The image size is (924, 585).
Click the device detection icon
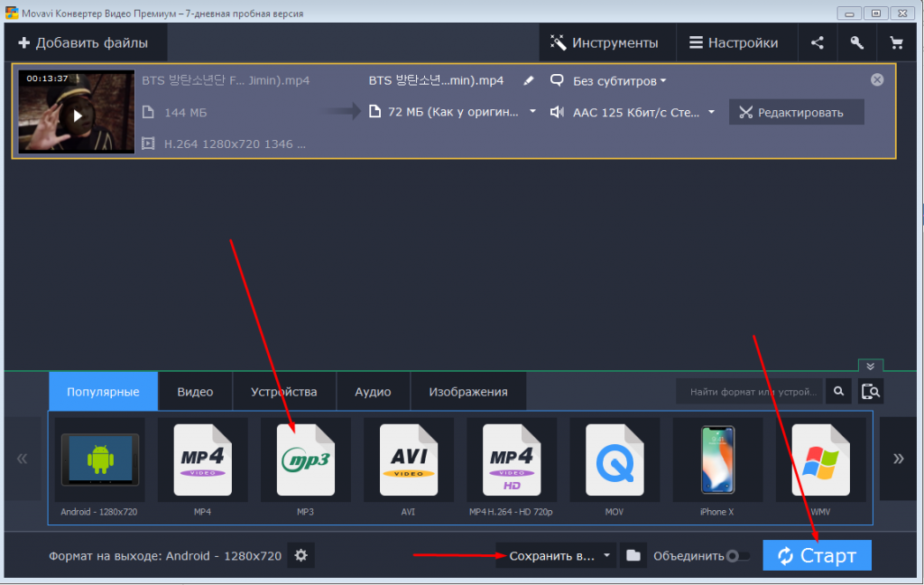871,392
